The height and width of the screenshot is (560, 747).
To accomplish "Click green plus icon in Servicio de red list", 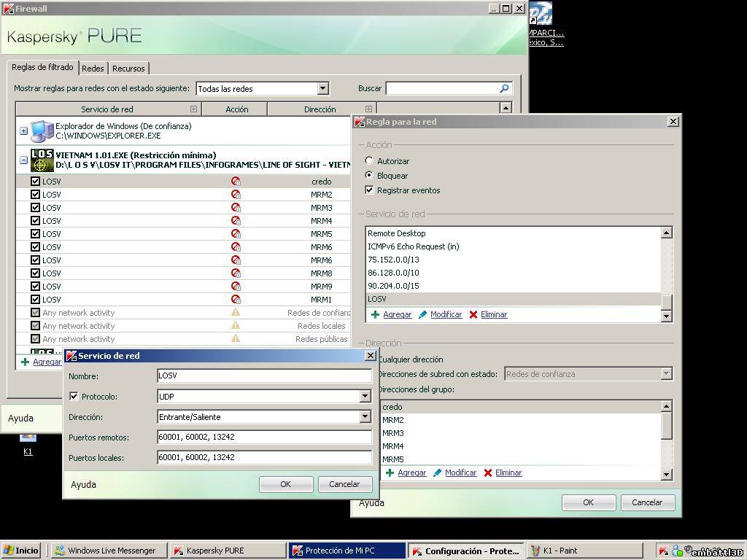I will tap(375, 314).
